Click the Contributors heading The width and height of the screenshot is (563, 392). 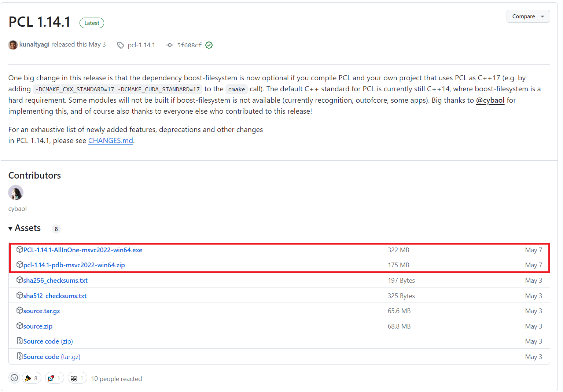pos(34,175)
